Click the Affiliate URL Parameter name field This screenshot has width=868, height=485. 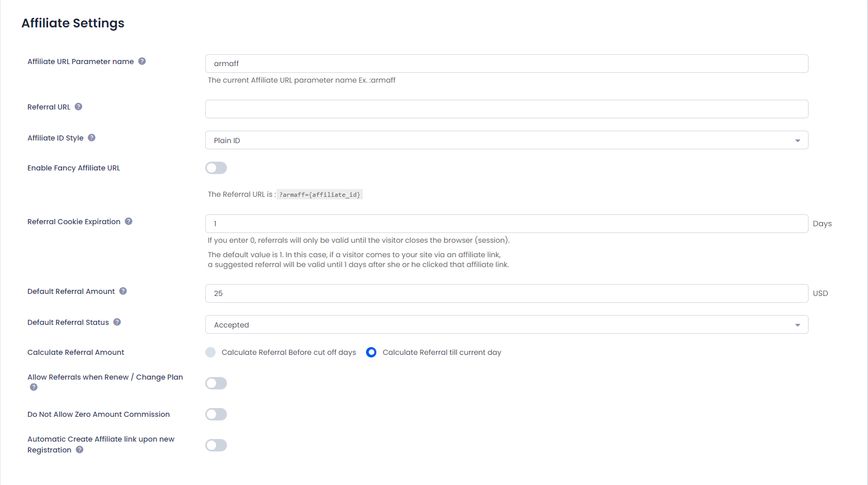pyautogui.click(x=507, y=64)
